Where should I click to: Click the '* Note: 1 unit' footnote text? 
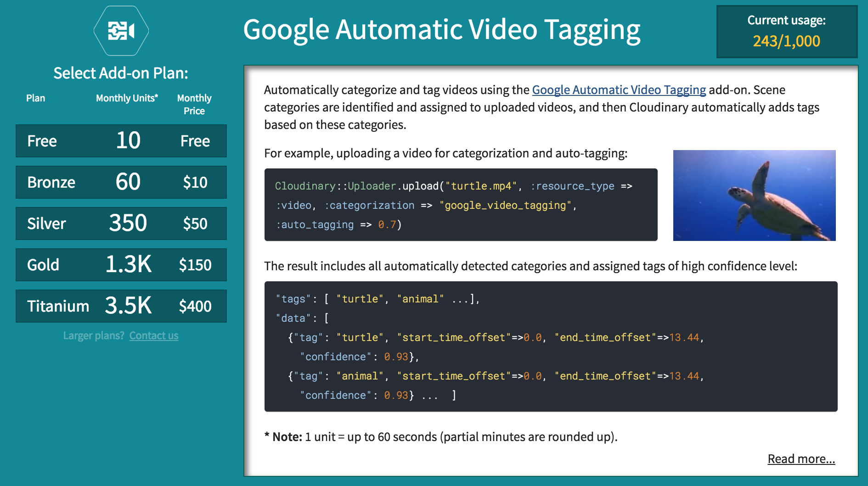tap(440, 436)
